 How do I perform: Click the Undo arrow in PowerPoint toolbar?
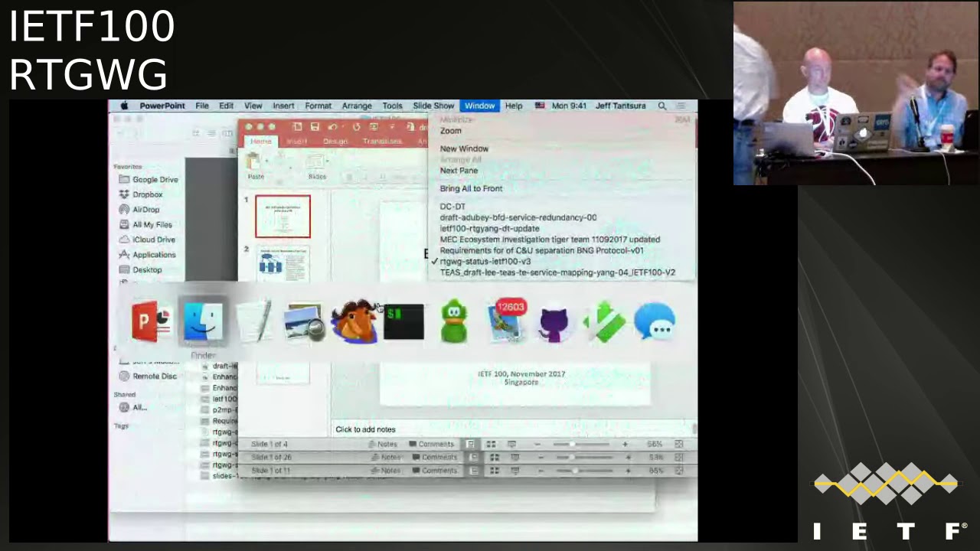[x=333, y=127]
